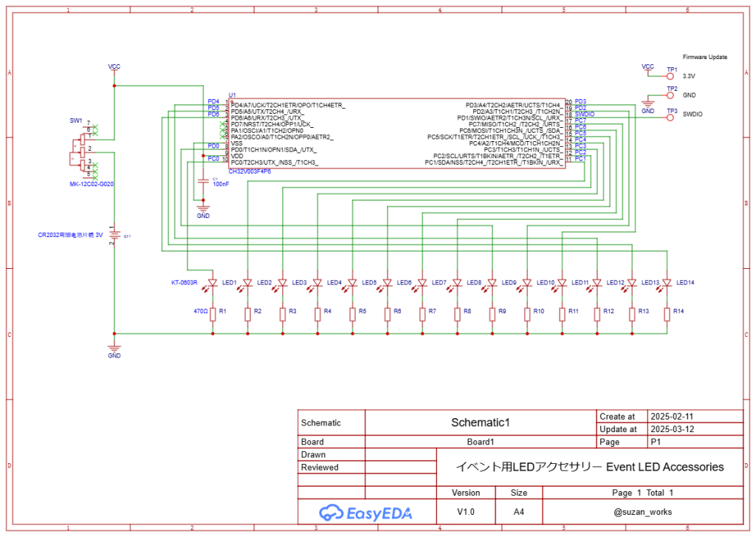756x537 pixels.
Task: Click the PC7 net label
Action: [x=580, y=120]
